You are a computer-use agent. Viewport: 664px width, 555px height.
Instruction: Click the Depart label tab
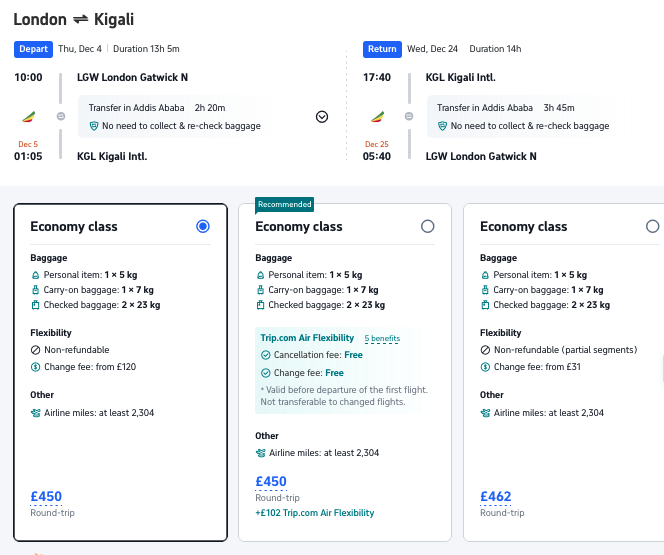pos(33,49)
